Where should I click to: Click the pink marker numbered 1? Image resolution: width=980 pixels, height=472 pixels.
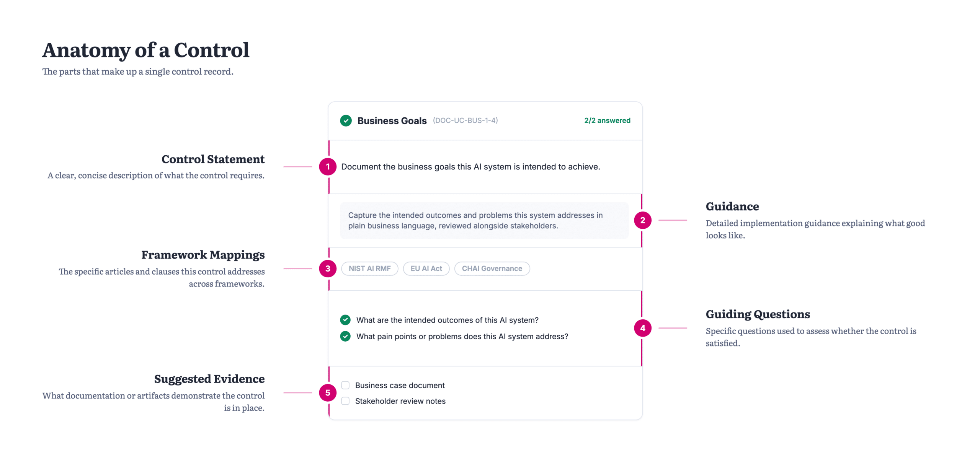point(327,167)
